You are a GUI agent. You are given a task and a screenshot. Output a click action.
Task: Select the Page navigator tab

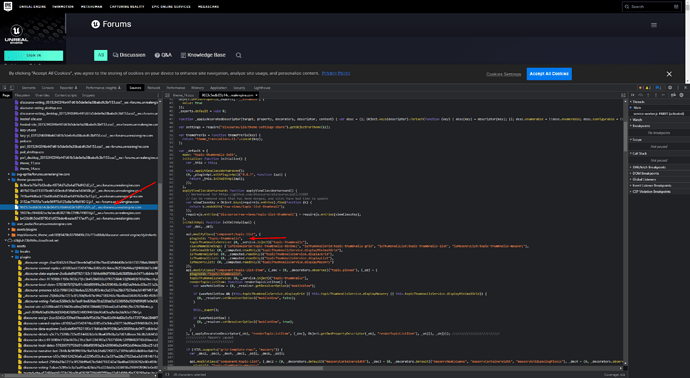[6, 95]
